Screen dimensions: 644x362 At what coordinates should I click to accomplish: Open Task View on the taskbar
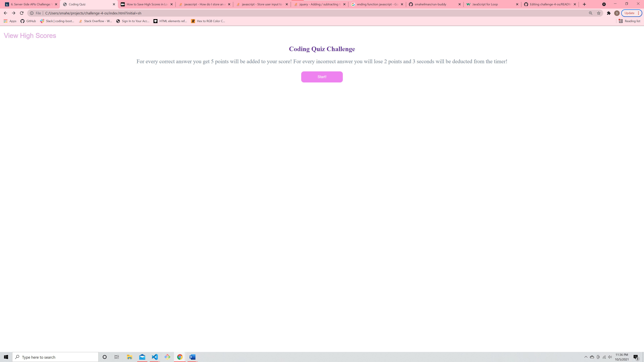117,357
